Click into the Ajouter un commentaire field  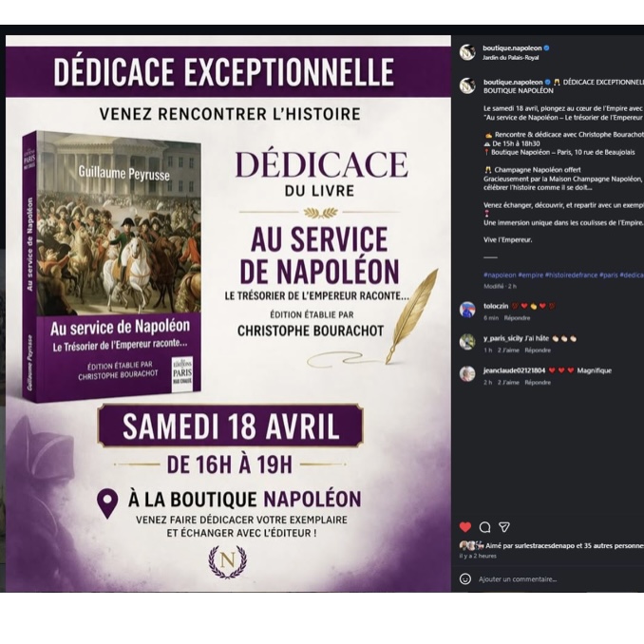pos(560,579)
